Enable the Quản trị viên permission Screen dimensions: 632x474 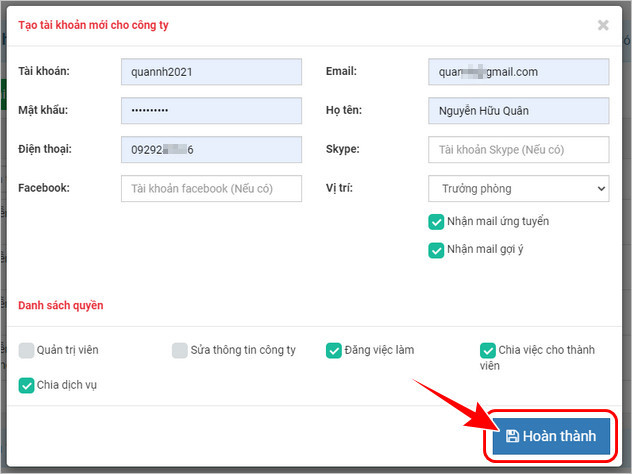click(x=26, y=350)
